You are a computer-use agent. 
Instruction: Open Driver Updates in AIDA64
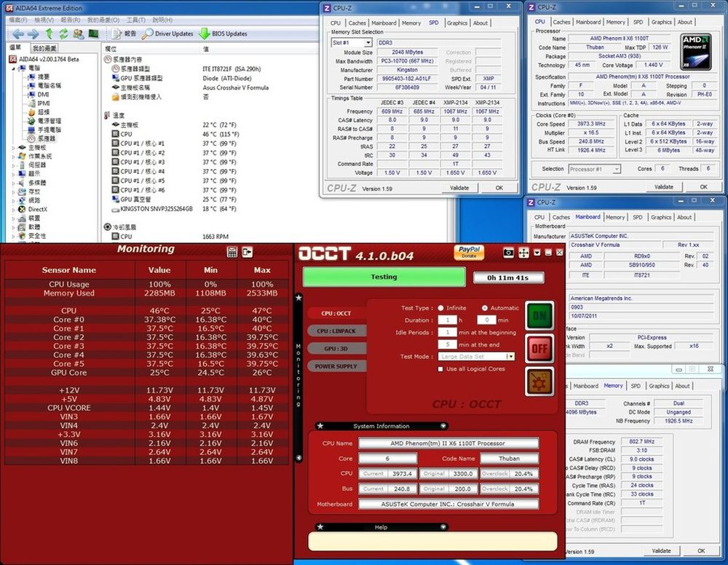[167, 33]
